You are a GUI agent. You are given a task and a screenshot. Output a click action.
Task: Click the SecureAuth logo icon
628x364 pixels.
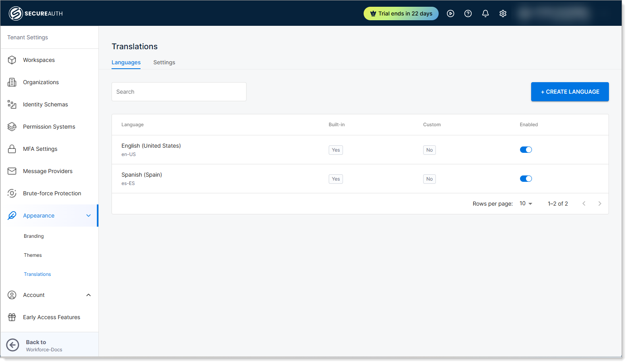pos(15,13)
